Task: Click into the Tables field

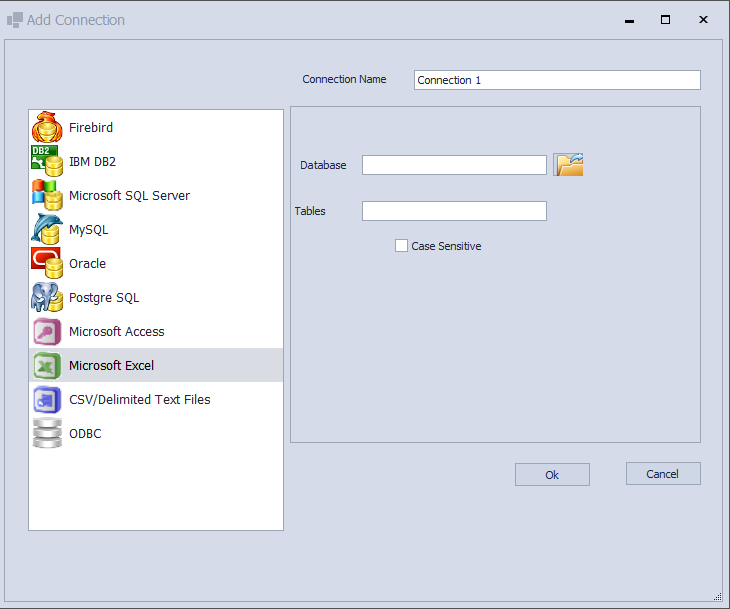Action: (454, 211)
